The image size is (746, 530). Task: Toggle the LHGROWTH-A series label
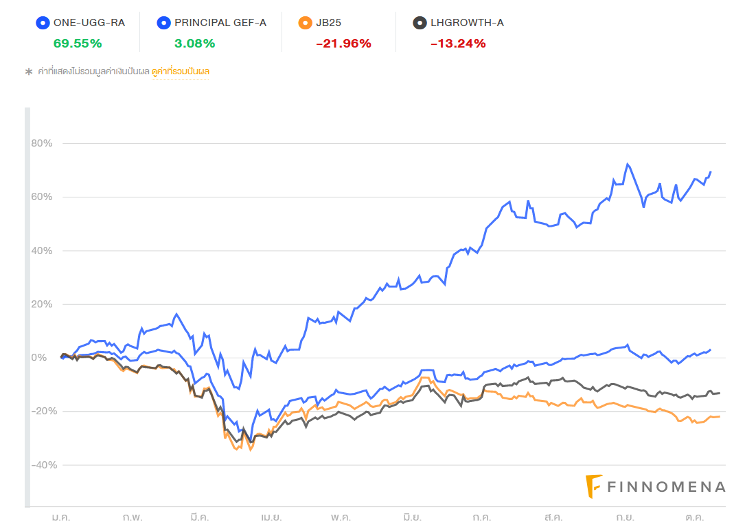click(469, 22)
